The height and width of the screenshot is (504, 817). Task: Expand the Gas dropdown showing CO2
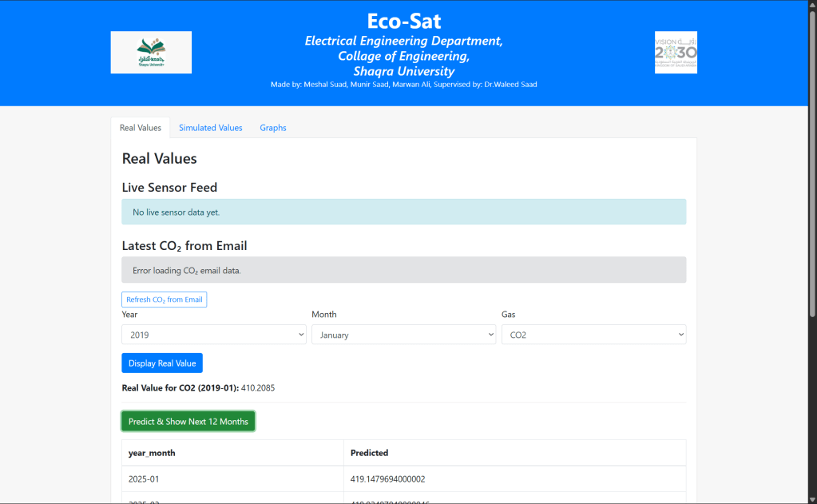[x=593, y=335]
